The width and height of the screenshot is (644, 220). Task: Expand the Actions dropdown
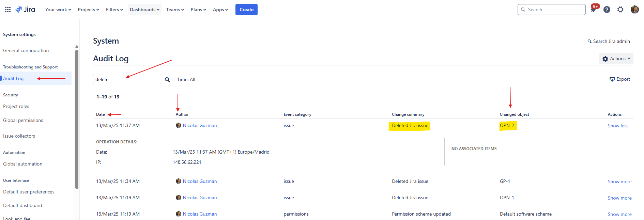tap(616, 59)
